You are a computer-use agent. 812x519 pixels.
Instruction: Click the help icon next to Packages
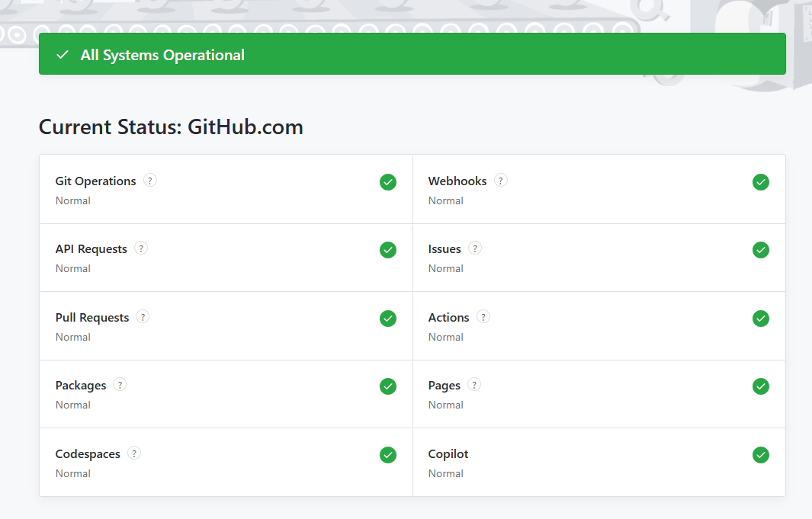120,385
